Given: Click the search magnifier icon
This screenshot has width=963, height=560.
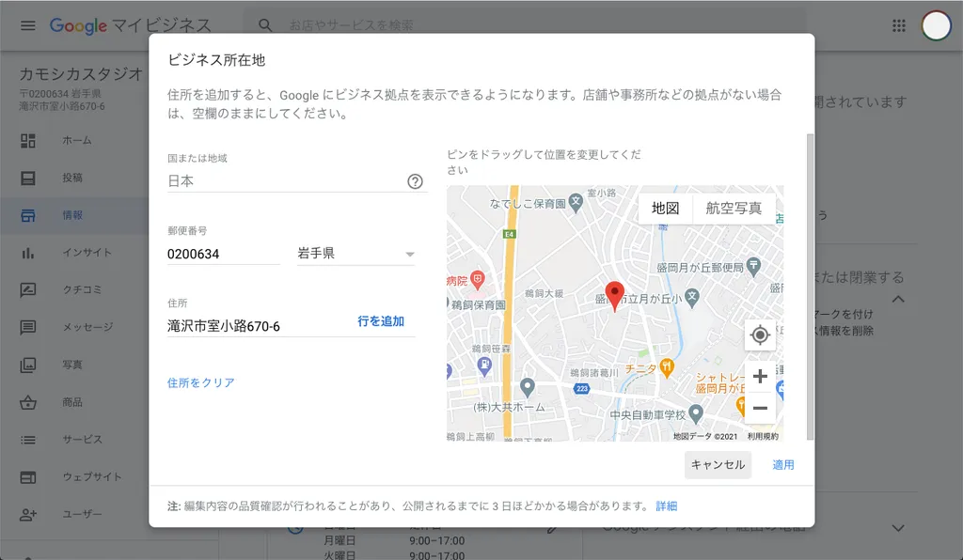Looking at the screenshot, I should (x=265, y=25).
